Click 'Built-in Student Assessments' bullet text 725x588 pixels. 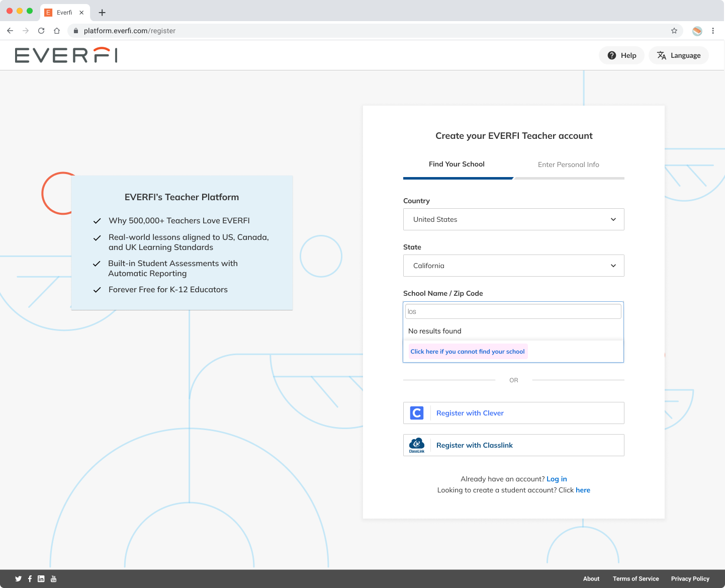point(173,268)
